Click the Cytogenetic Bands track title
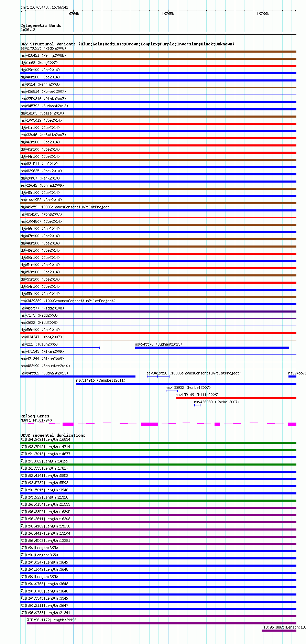This screenshot has width=306, height=644. [x=41, y=25]
